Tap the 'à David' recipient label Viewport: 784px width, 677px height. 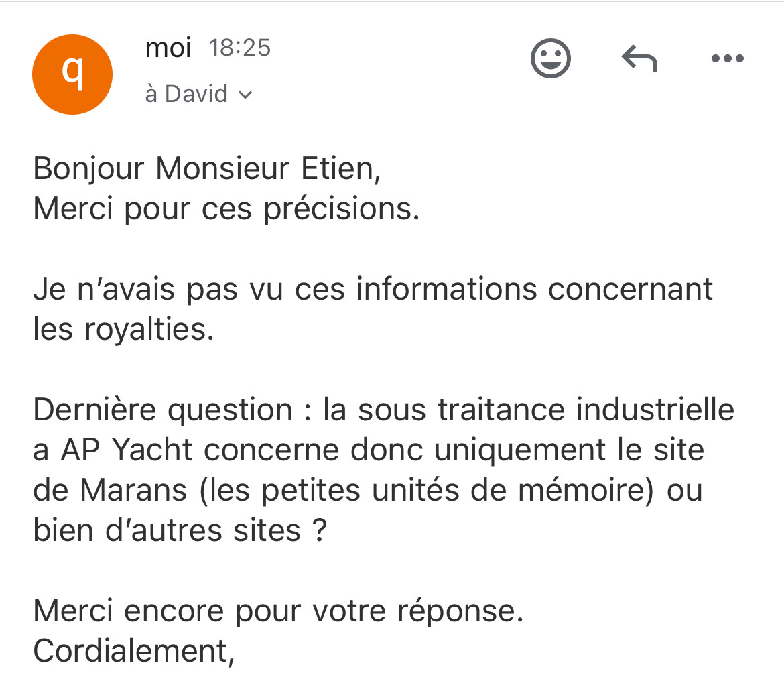186,93
